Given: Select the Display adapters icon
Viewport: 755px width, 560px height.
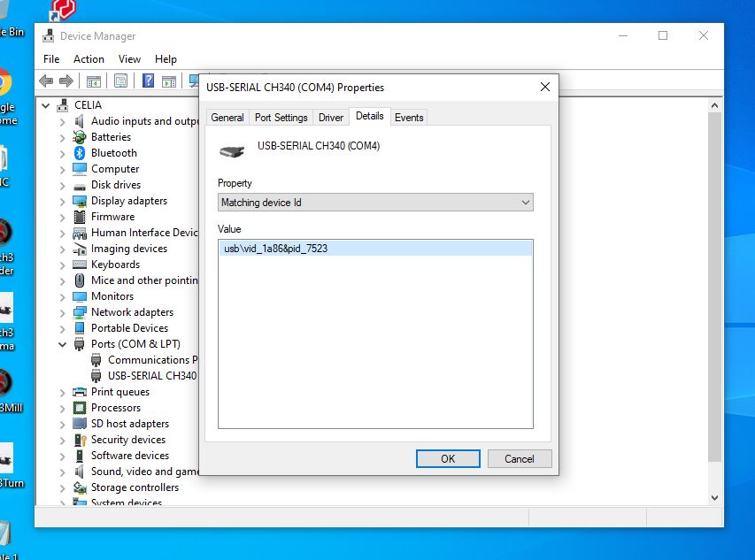Looking at the screenshot, I should tap(80, 201).
